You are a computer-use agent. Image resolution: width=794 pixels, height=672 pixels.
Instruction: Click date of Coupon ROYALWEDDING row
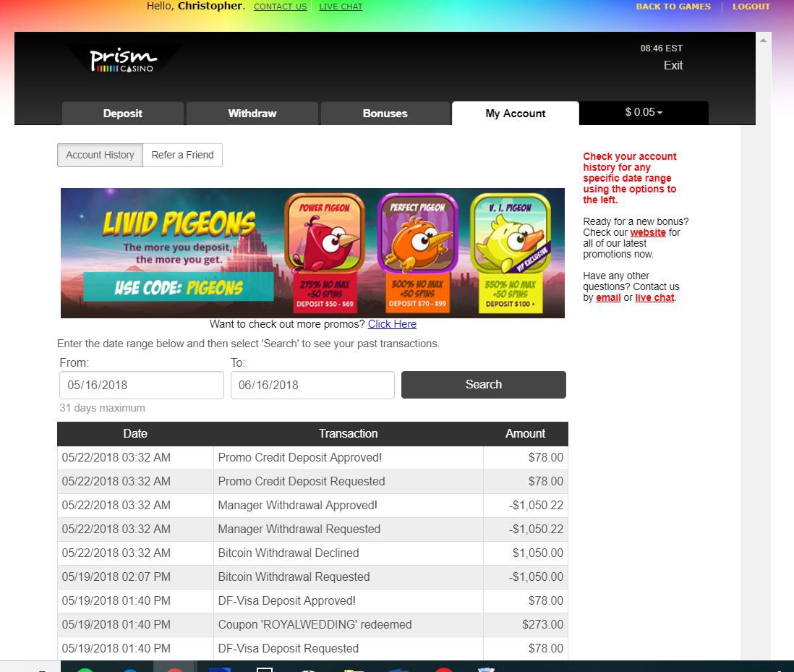[135, 624]
